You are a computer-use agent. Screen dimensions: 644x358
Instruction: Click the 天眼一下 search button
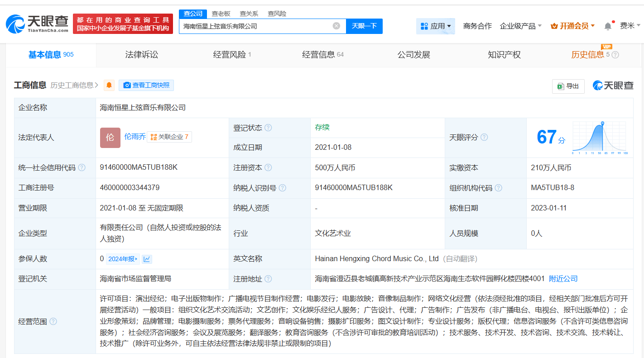(364, 26)
